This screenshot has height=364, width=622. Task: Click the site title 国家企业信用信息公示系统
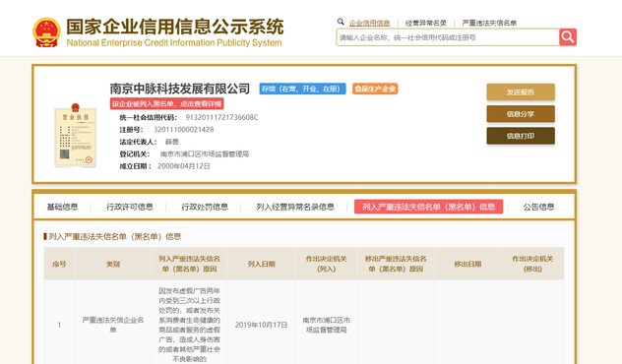click(x=174, y=27)
